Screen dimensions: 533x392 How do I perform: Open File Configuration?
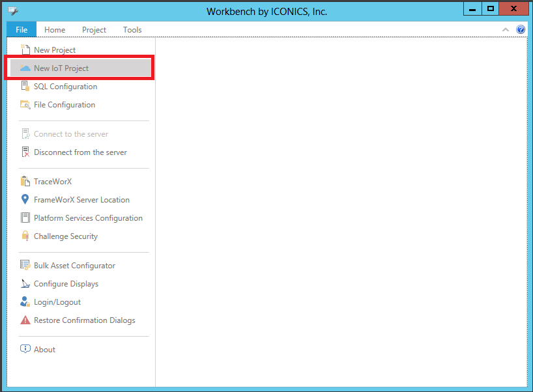click(x=81, y=105)
